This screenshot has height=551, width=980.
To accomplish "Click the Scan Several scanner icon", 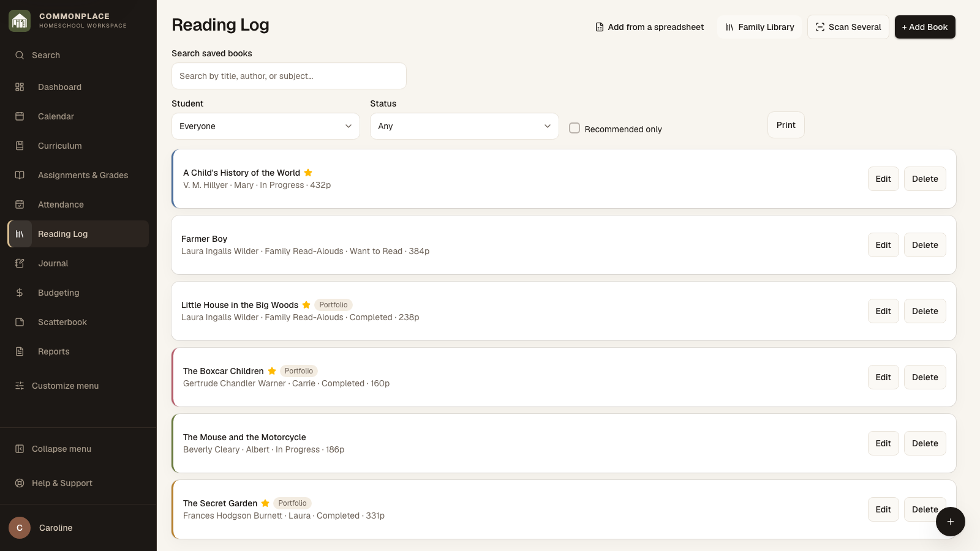I will [x=820, y=27].
